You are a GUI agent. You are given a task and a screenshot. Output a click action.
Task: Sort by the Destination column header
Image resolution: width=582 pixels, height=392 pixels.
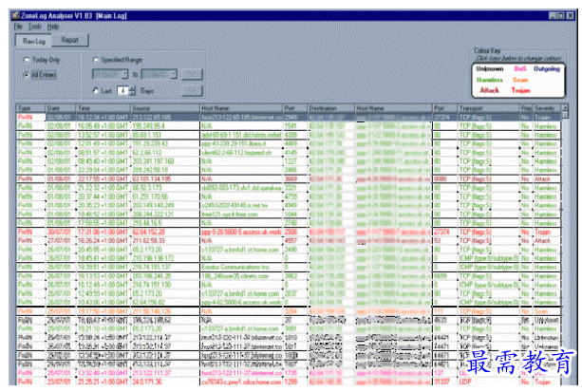[331, 108]
